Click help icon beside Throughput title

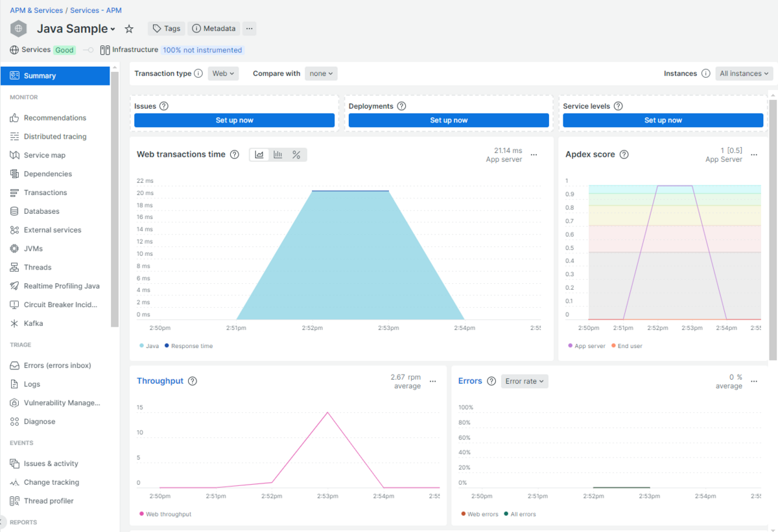point(193,381)
